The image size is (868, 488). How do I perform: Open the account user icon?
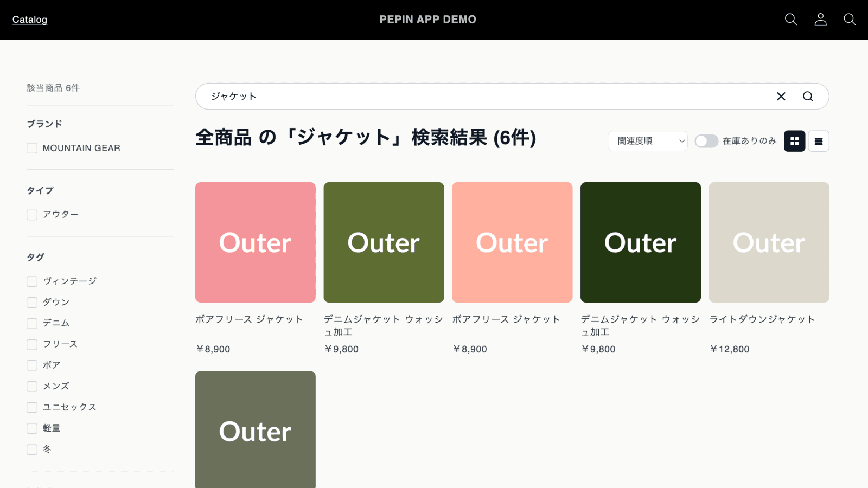click(820, 20)
